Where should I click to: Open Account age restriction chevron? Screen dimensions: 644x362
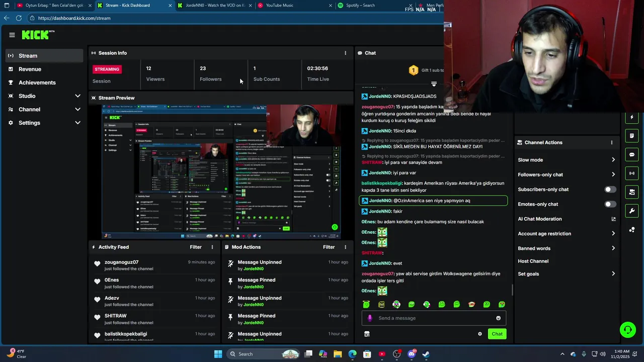[613, 233]
